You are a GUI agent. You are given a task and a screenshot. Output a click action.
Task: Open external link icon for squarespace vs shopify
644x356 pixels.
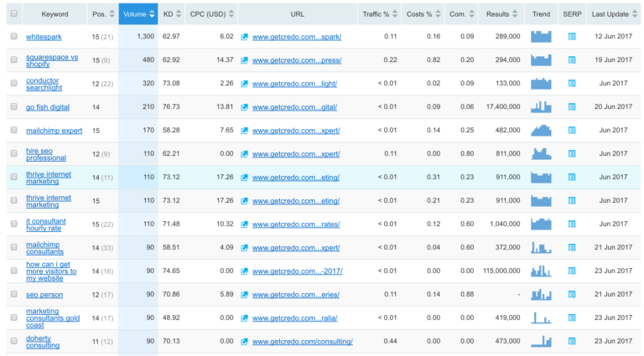tap(244, 60)
